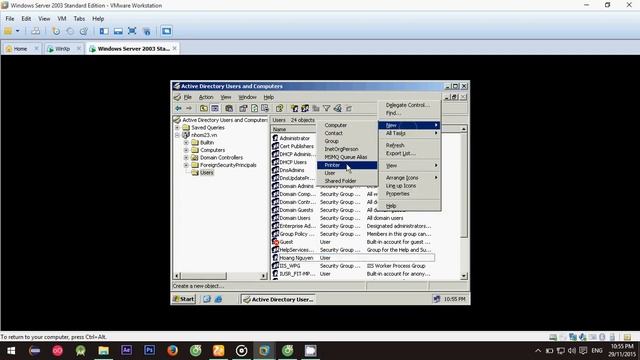Select Computer in the New submenu
Screen dimensions: 640x360
point(347,125)
